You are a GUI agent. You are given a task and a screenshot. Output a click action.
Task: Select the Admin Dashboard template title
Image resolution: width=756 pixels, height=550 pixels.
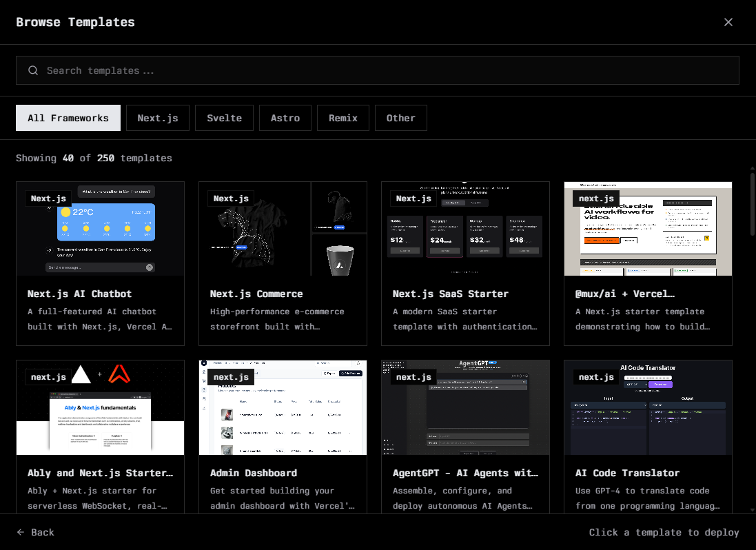tap(254, 473)
